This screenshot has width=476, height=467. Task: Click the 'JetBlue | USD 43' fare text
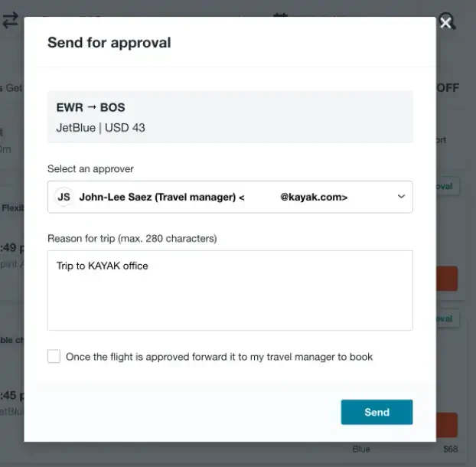pos(100,128)
